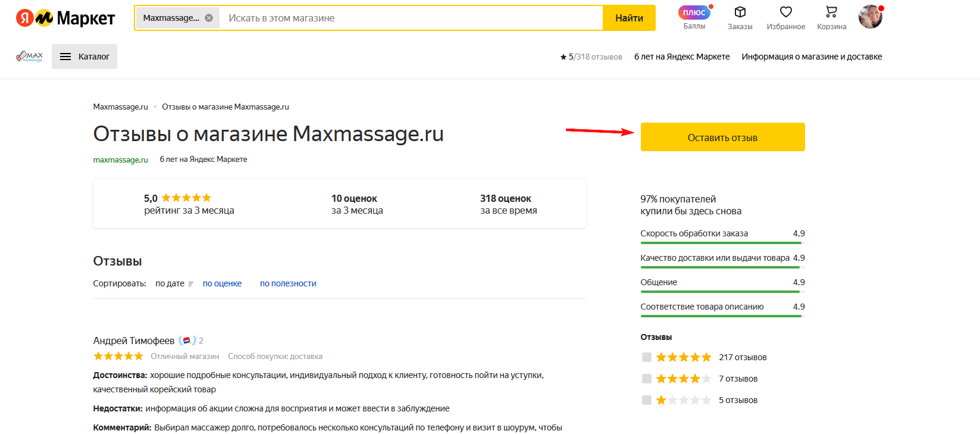Viewport: 980px width, 434px height.
Task: Click the 7 отзывов text
Action: (738, 379)
